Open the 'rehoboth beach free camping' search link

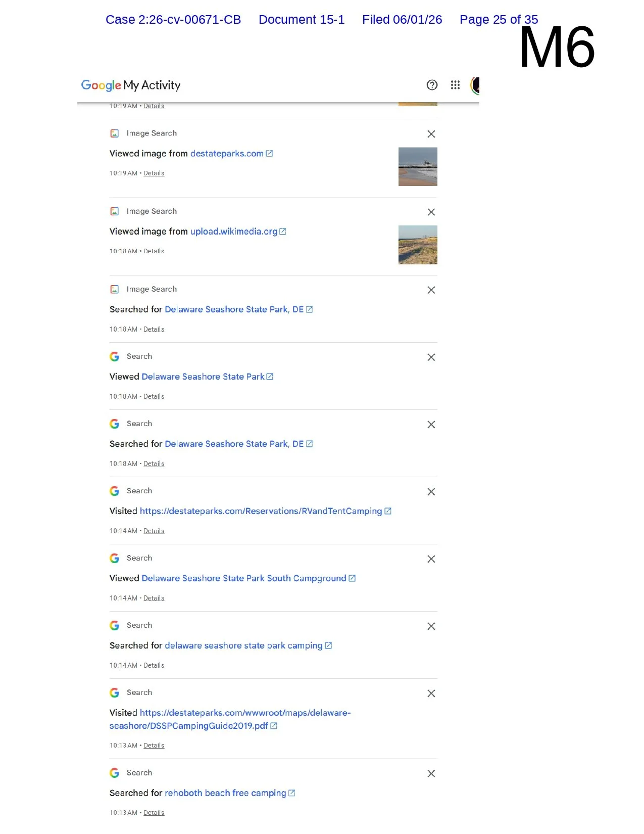point(225,793)
